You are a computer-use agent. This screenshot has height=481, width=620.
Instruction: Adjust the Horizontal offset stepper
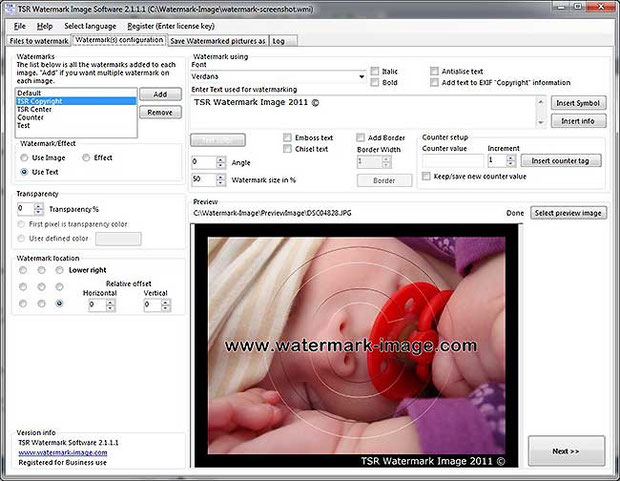tap(111, 305)
